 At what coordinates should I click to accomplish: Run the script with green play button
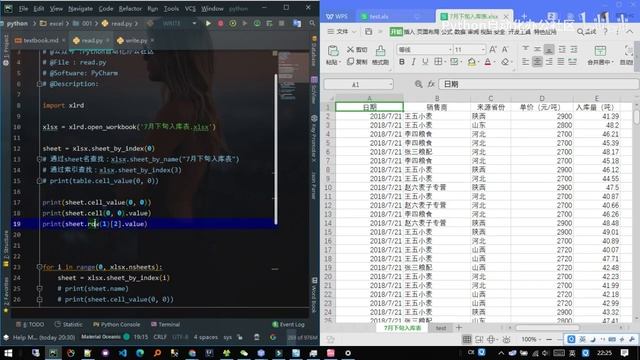point(208,23)
